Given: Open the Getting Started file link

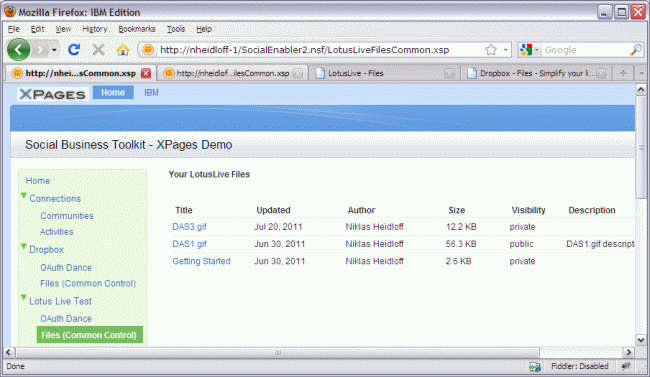Looking at the screenshot, I should [x=201, y=261].
